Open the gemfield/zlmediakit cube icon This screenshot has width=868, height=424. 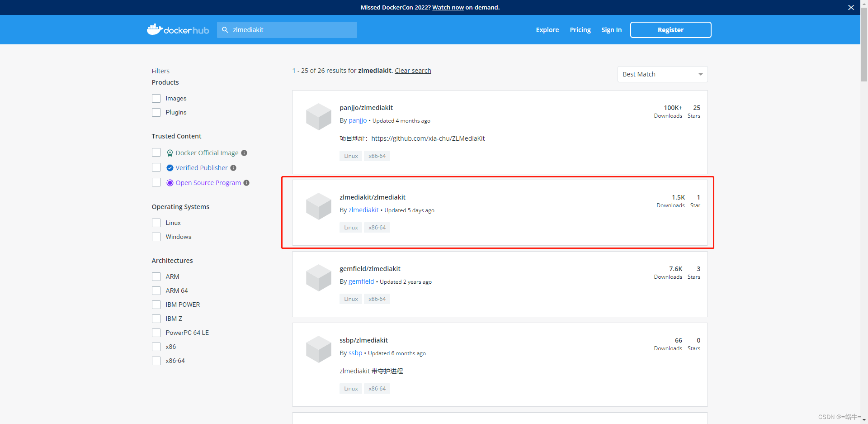tap(319, 278)
